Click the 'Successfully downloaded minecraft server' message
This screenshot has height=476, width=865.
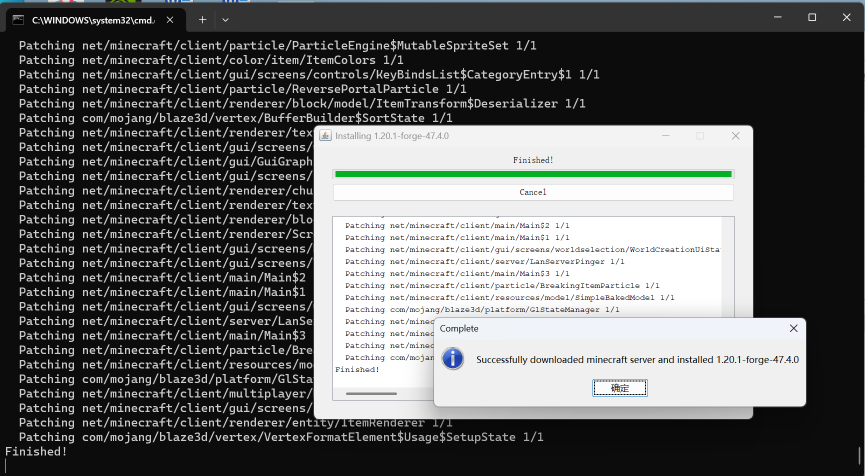(637, 360)
